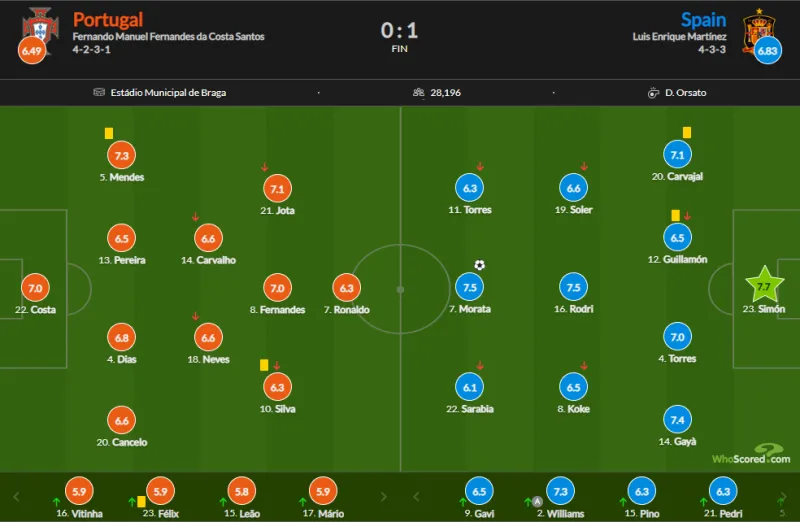Click Portugal's 6.49 team rating badge
This screenshot has width=800, height=522.
point(32,50)
